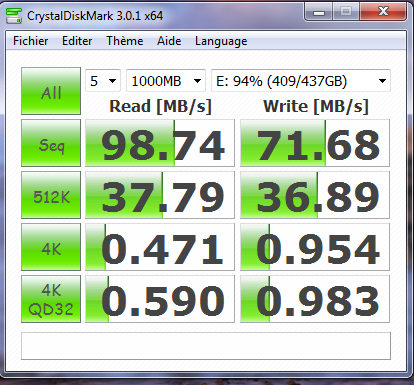Click the Seq read result 98.74
The width and height of the screenshot is (414, 385).
[x=160, y=143]
